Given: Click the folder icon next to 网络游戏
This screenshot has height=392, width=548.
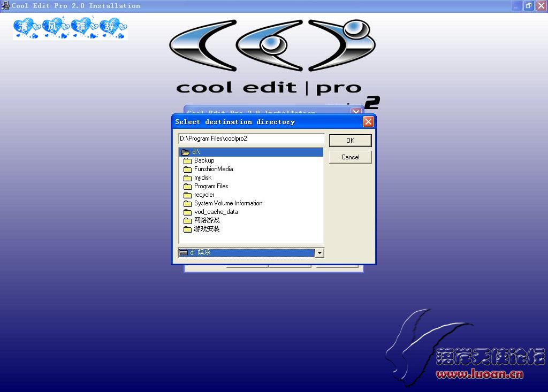Looking at the screenshot, I should coord(188,221).
